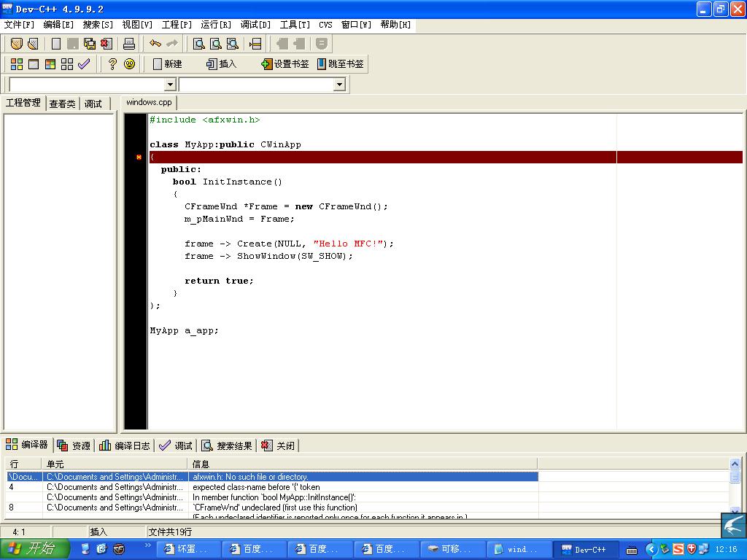
Task: Open the left class combo box dropdown
Action: point(170,85)
